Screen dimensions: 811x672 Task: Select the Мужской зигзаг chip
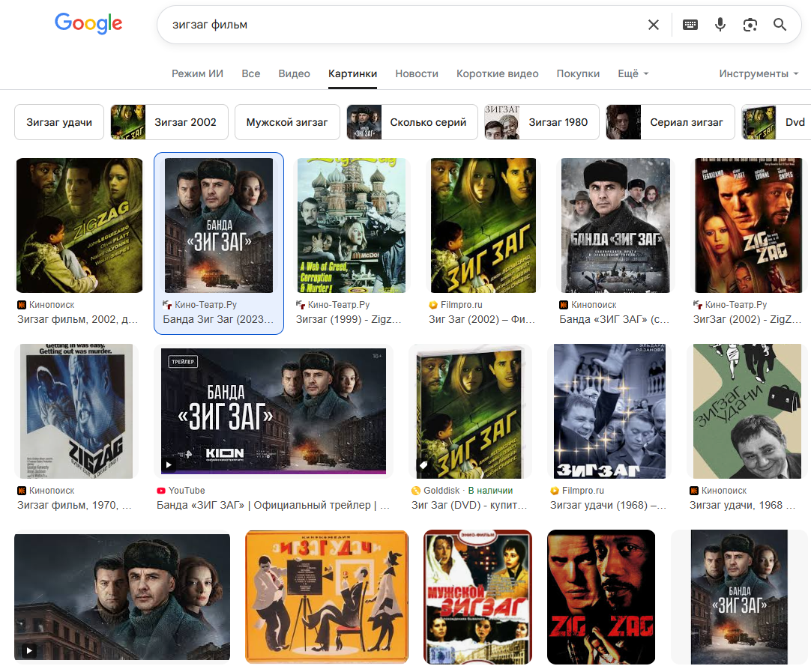tap(287, 122)
